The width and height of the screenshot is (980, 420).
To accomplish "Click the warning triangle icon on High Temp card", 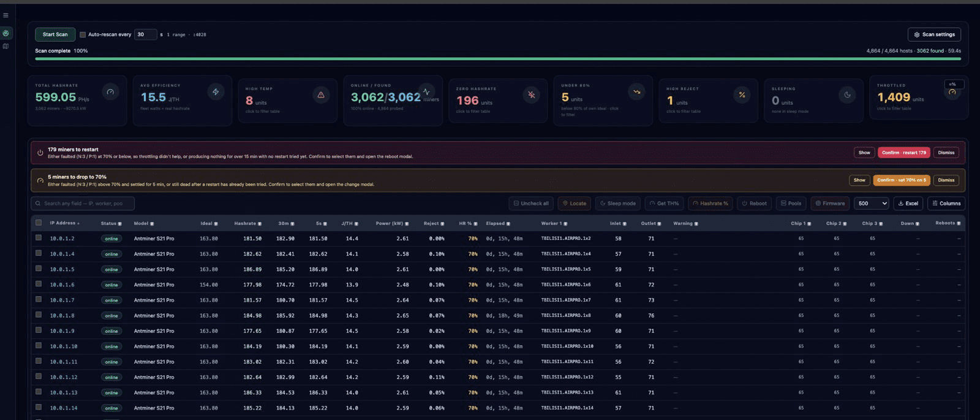I will (321, 94).
